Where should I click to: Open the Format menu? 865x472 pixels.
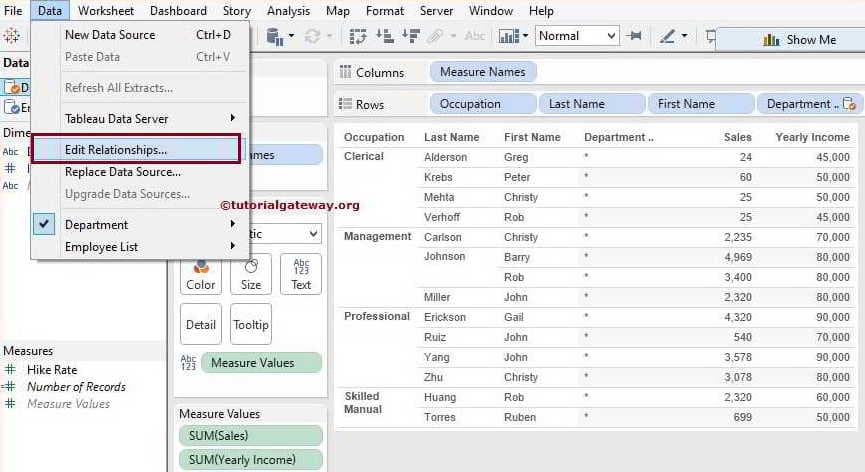(385, 10)
